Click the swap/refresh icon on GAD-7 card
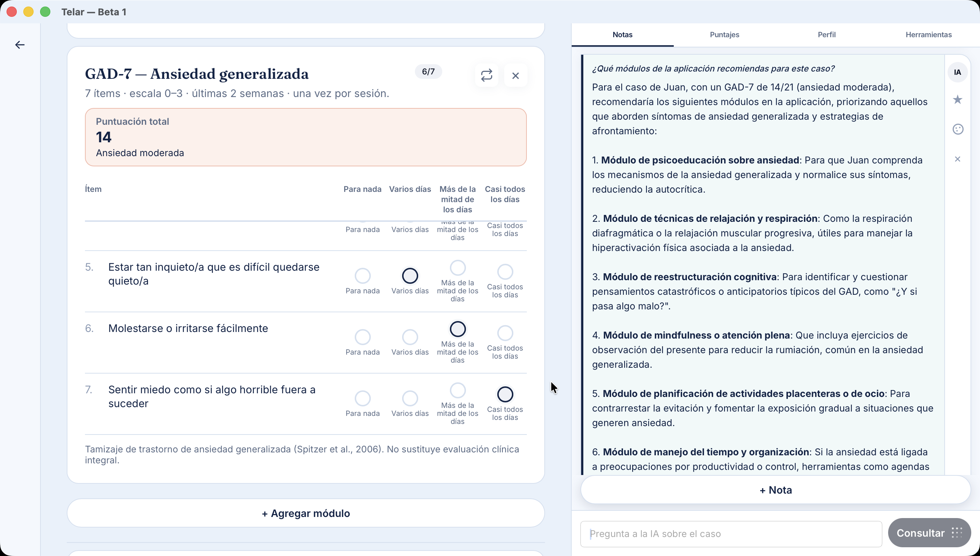The width and height of the screenshot is (980, 556). point(487,75)
